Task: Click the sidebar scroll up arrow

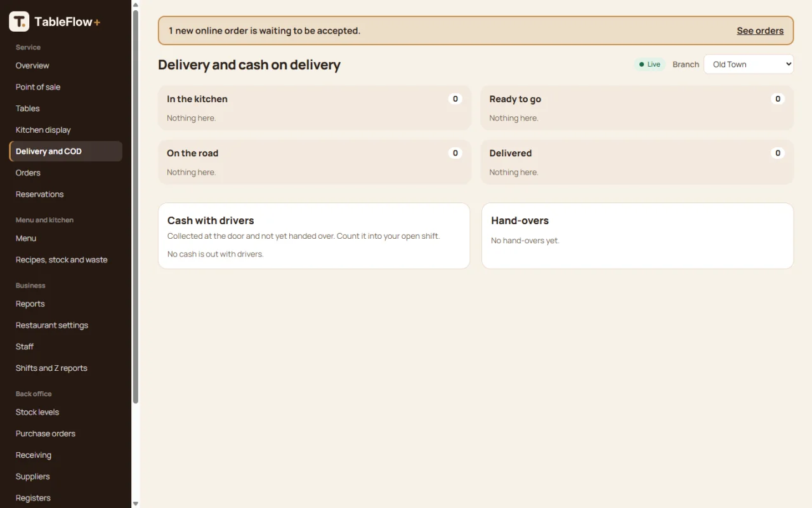Action: 135,4
